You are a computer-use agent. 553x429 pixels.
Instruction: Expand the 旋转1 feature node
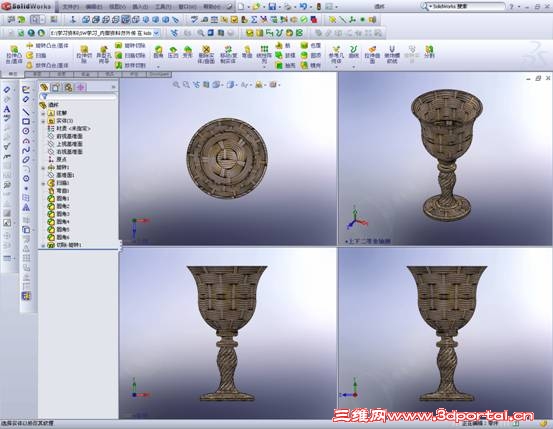43,168
